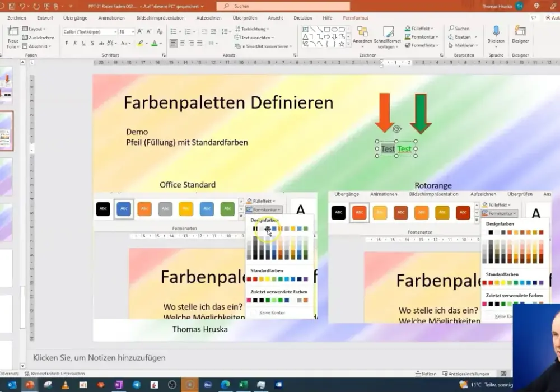The image size is (560, 392).
Task: Open the ribbon Formkontur dropdown
Action: coord(422,37)
